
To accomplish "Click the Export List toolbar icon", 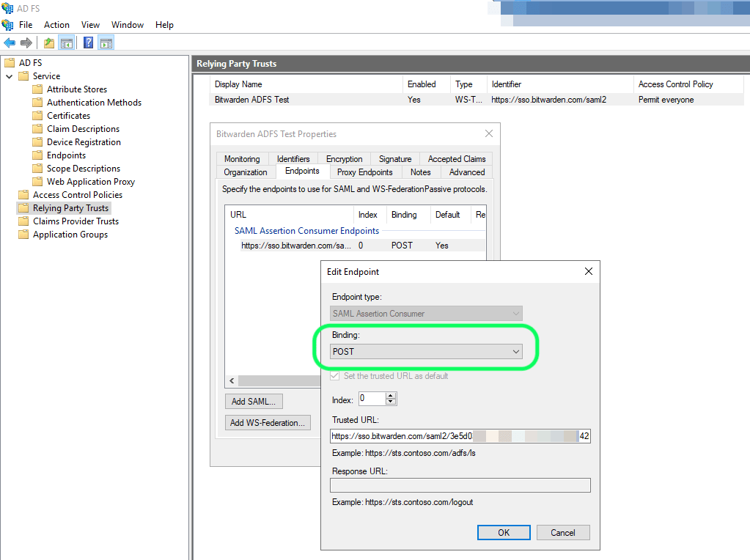I will (x=48, y=42).
